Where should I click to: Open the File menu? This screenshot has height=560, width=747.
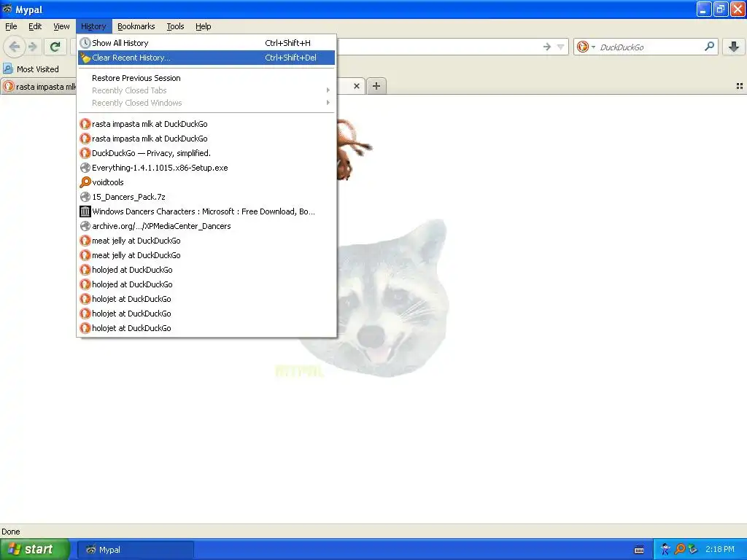11,26
